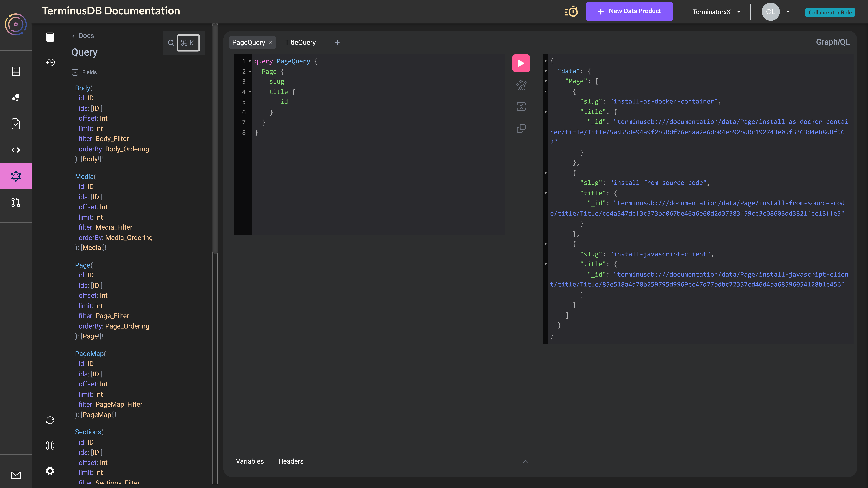Image resolution: width=868 pixels, height=488 pixels.
Task: Click the re-fetch GraphQL schema icon
Action: (50, 420)
